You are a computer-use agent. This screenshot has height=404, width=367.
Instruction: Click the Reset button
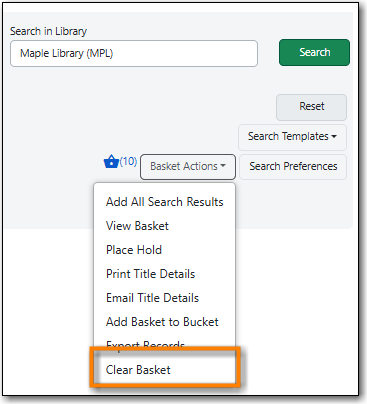click(x=311, y=107)
